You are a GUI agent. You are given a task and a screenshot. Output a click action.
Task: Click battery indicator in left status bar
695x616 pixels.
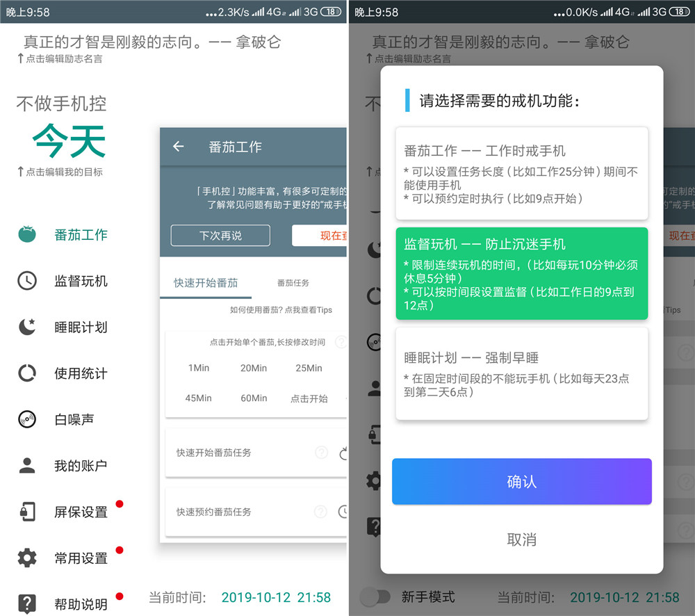click(331, 12)
